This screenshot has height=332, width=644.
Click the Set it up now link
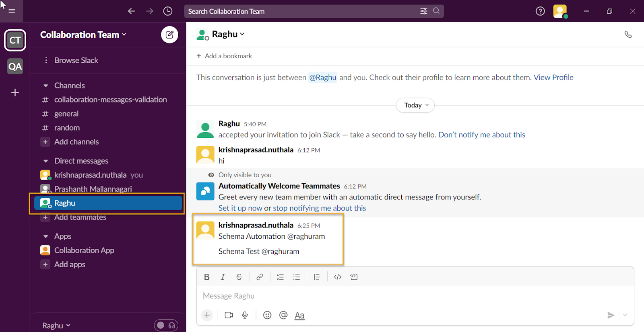(240, 208)
